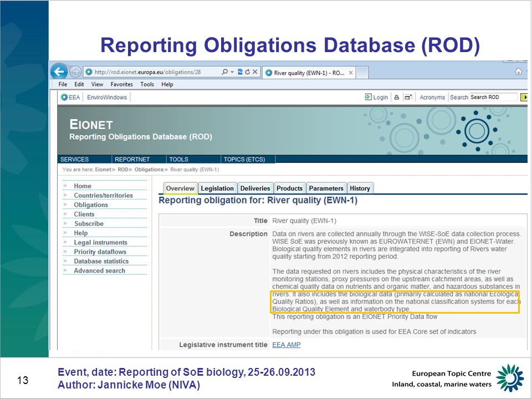
Task: Click the yellow search go button
Action: [524, 98]
